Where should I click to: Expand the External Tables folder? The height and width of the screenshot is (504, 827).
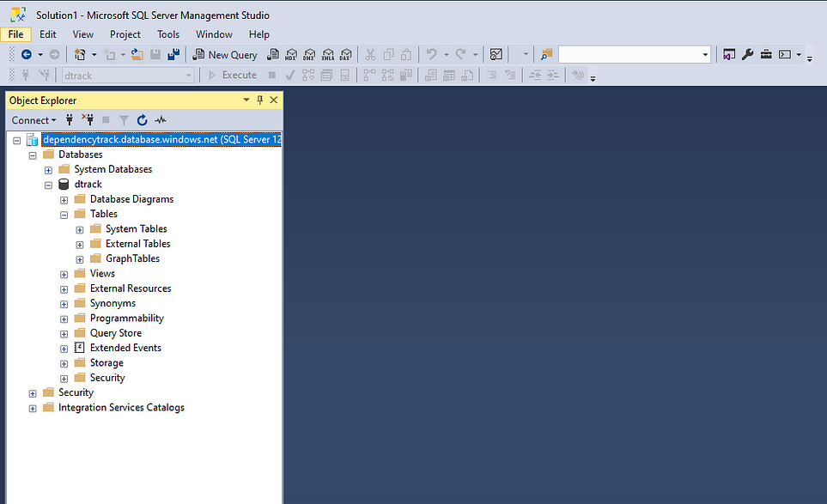[80, 245]
